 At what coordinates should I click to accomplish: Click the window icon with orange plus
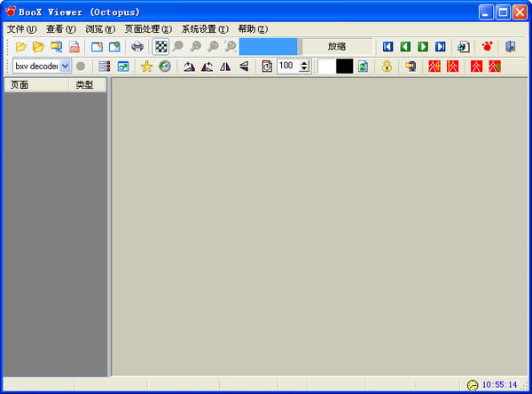(x=97, y=46)
